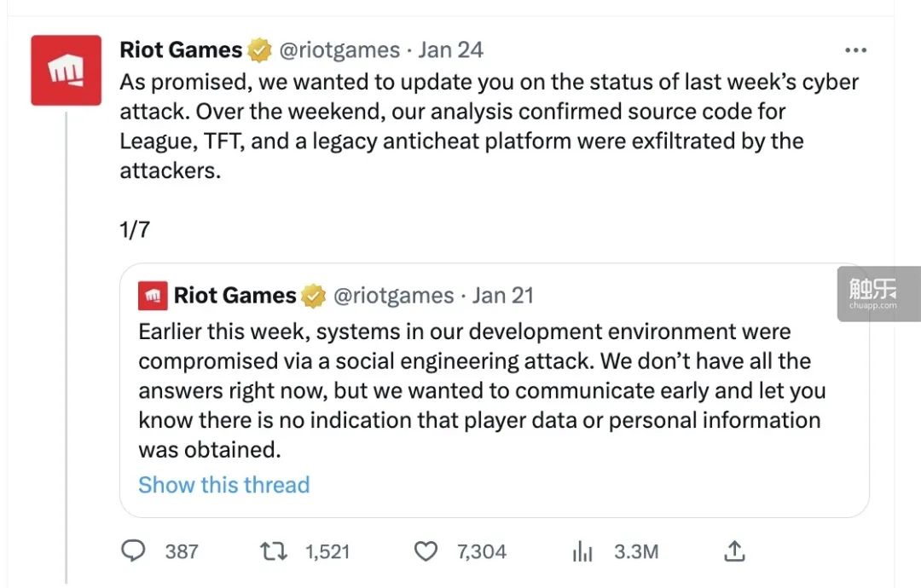Open the quoted tweet about social engineering attack

494,391
